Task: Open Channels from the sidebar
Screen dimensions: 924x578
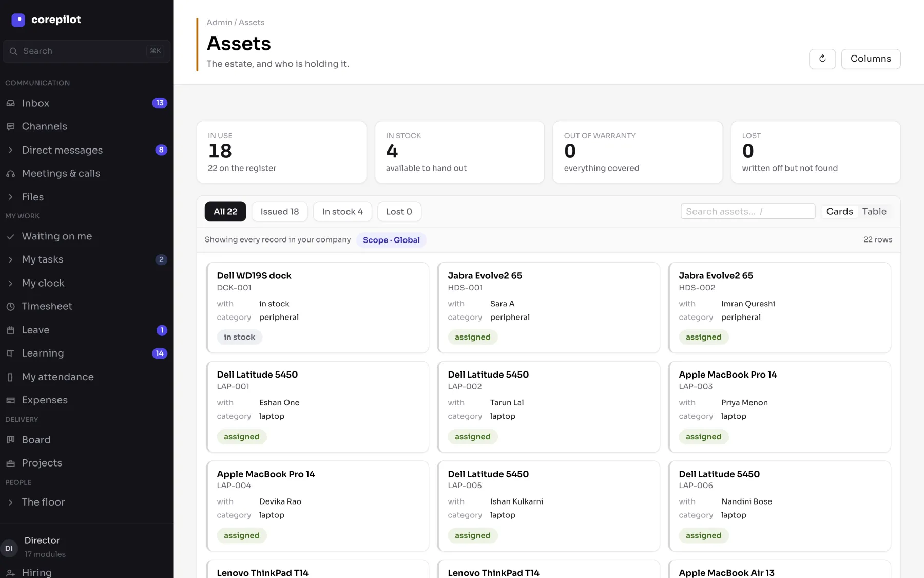Action: point(86,126)
